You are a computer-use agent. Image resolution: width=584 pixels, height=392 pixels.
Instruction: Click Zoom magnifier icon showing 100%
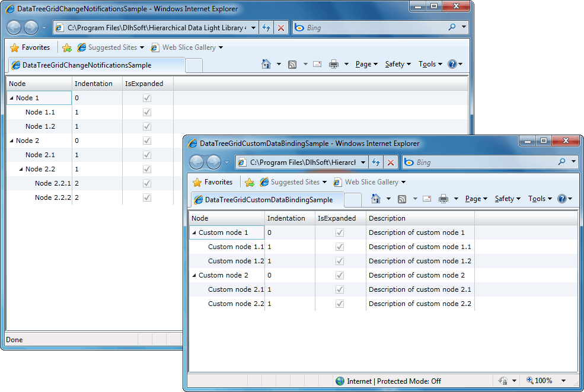529,380
